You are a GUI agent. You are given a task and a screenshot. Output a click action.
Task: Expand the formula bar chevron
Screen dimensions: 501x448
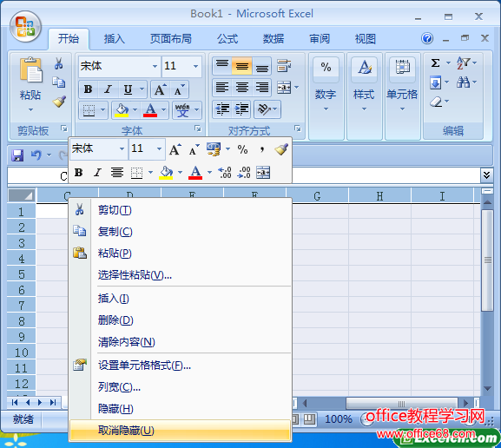[x=486, y=175]
